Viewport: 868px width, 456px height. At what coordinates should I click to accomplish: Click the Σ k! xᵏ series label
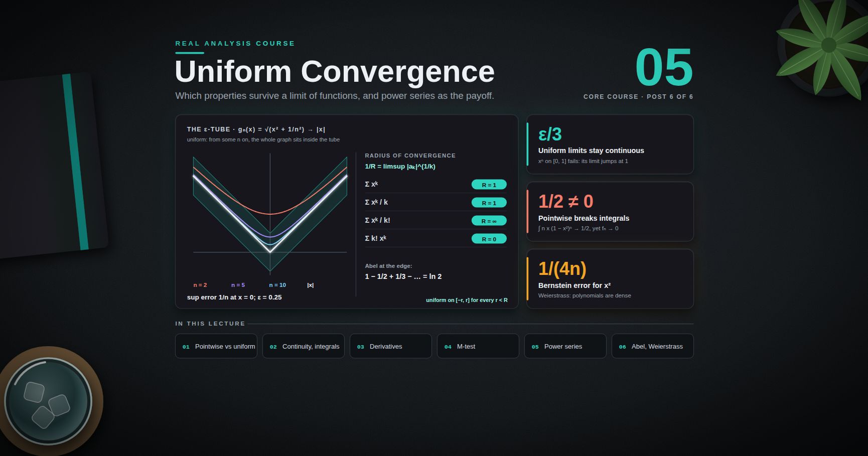coord(376,238)
